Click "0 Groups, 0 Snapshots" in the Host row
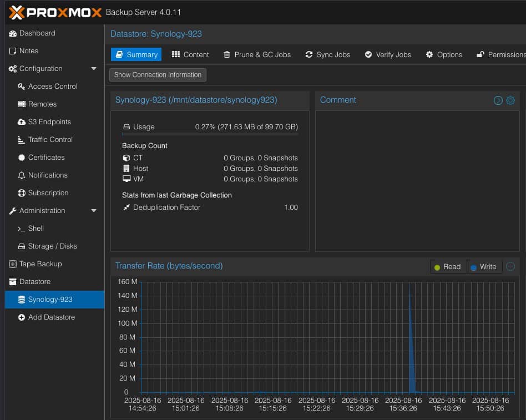Viewport: 526px width, 420px height. [261, 169]
